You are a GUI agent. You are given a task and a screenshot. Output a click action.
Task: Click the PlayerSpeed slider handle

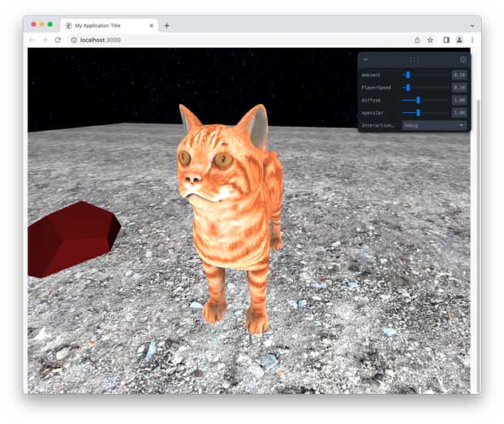(407, 88)
